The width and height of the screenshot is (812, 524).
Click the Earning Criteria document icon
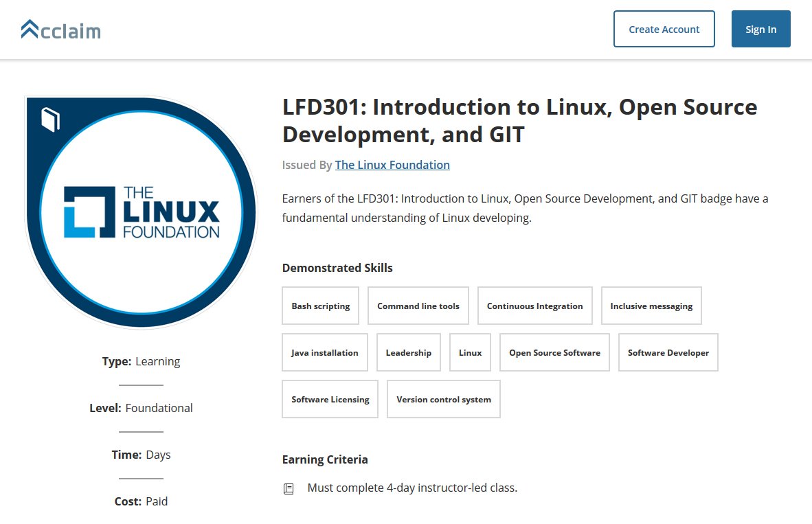[289, 488]
